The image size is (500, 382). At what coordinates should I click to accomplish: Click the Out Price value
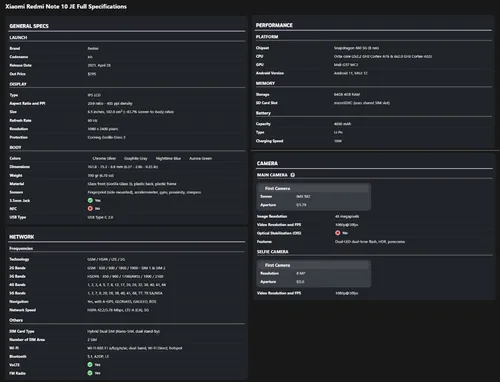point(92,74)
